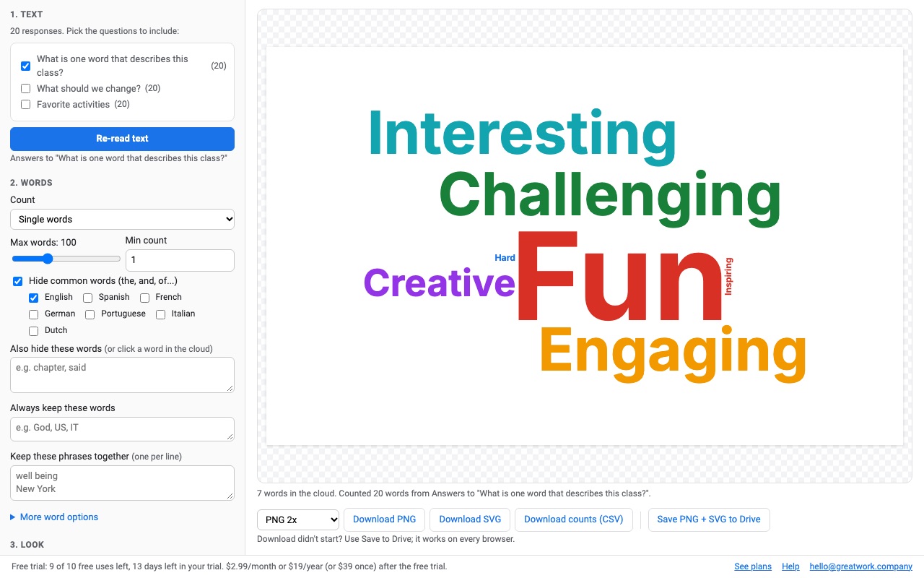Download counts as CSV
Screen dimensions: 924x578
pos(574,519)
